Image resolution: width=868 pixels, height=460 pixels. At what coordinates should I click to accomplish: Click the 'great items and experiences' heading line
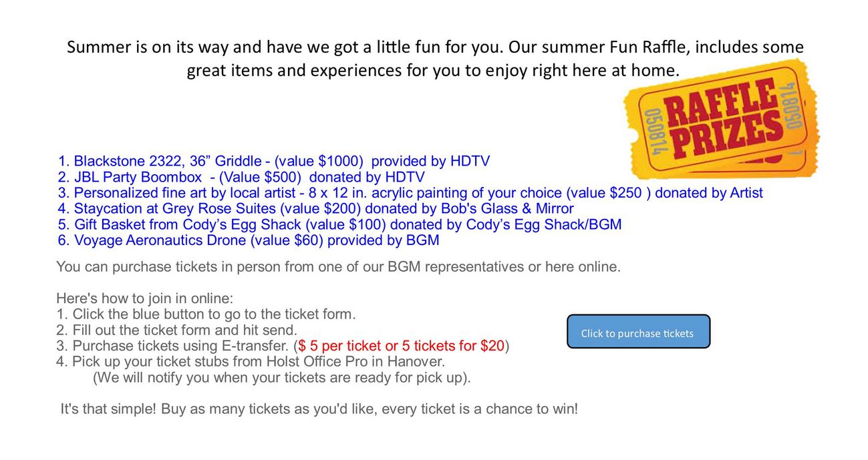point(432,70)
